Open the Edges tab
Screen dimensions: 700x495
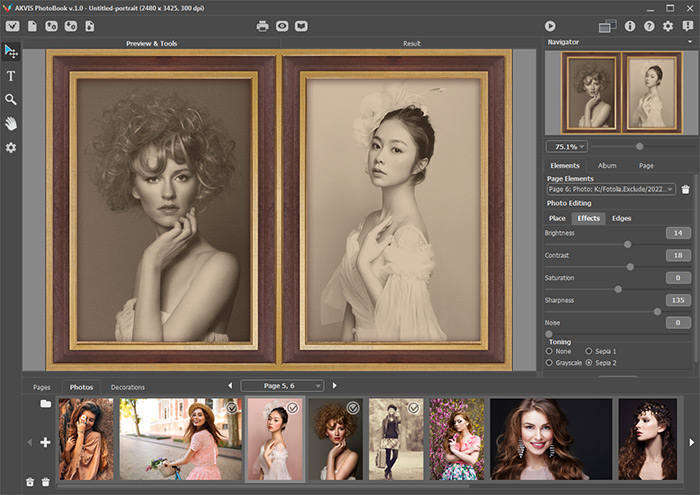(621, 218)
